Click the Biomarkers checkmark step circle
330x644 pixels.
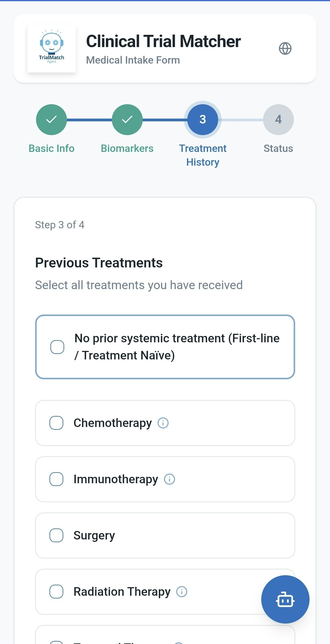coord(127,120)
